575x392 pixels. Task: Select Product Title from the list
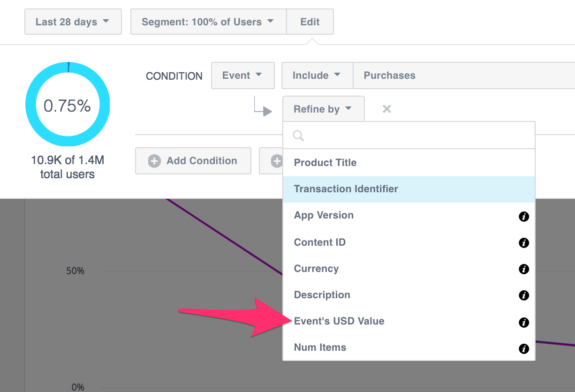click(325, 163)
